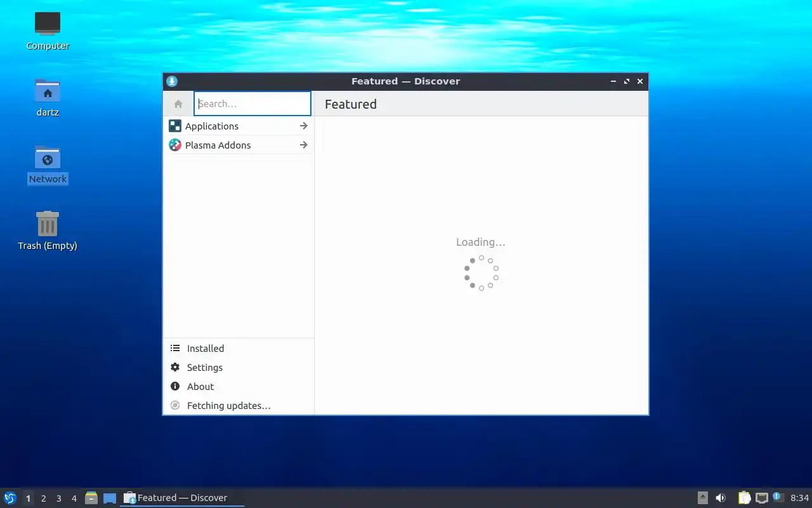Screen dimensions: 812x508
Task: Click the Discover app icon in title bar
Action: (172, 81)
